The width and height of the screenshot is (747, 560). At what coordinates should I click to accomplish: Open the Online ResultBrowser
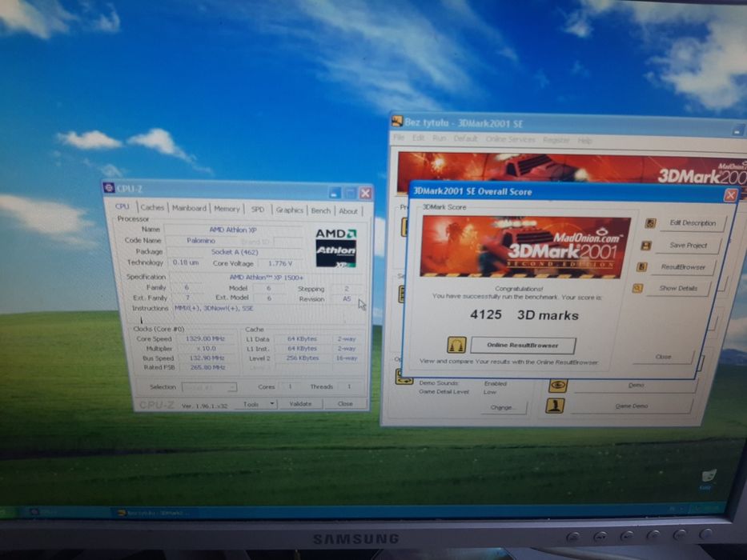[x=523, y=346]
